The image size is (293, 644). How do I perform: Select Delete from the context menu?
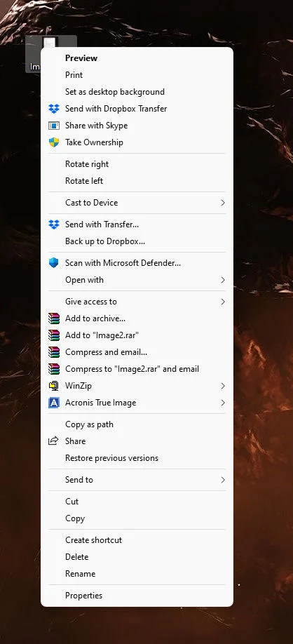pos(137,557)
